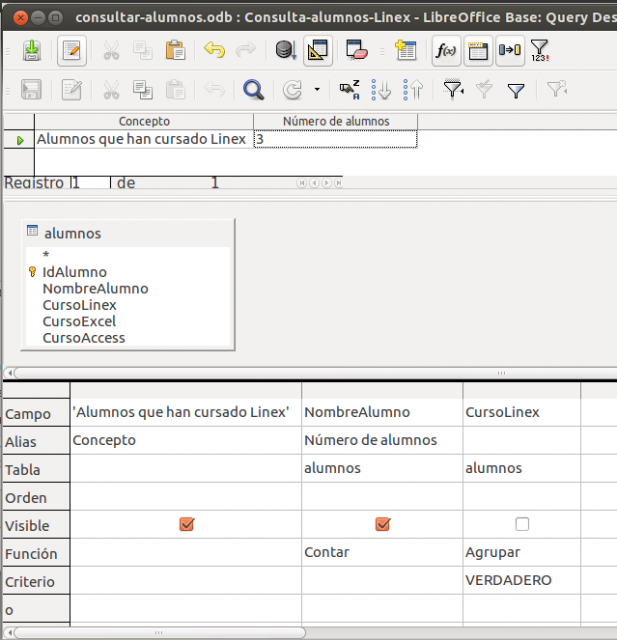Toggle the Functions f(x) icon
617x640 pixels.
tap(446, 51)
